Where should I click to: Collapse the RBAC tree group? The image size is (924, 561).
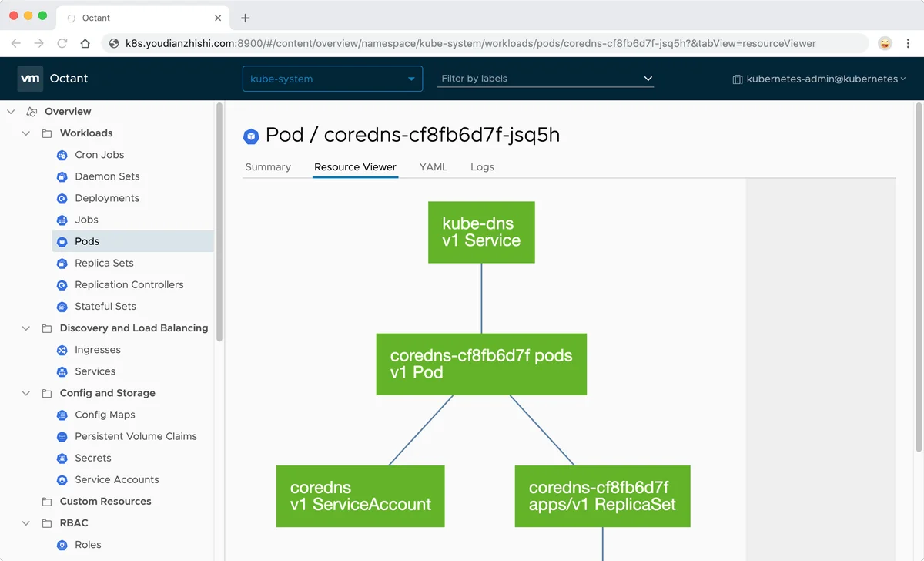(x=26, y=523)
